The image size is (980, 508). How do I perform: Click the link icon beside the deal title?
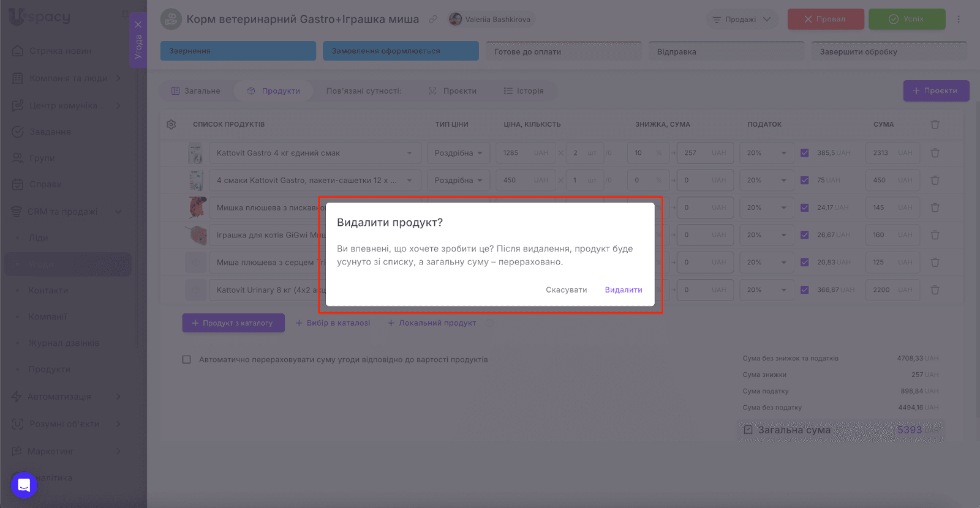click(x=433, y=19)
